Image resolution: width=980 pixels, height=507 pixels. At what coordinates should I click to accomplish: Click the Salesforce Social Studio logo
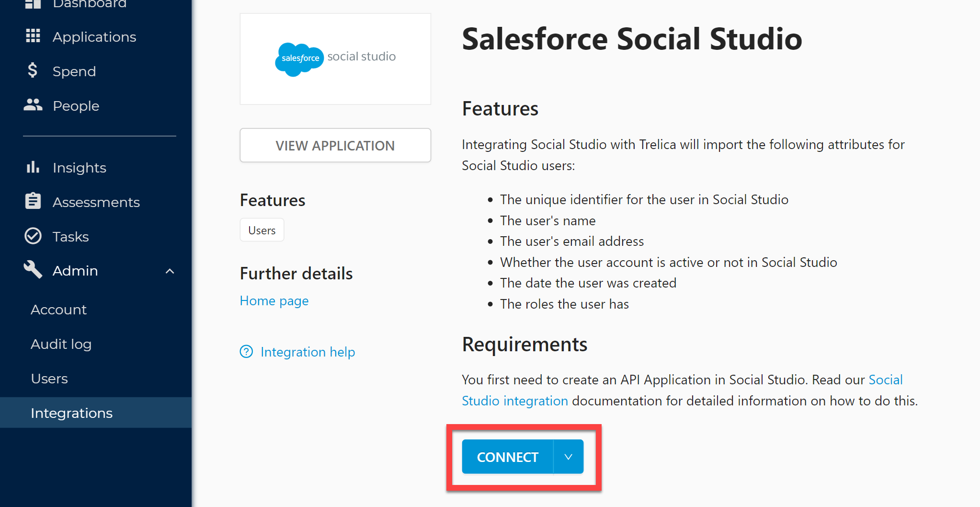335,59
